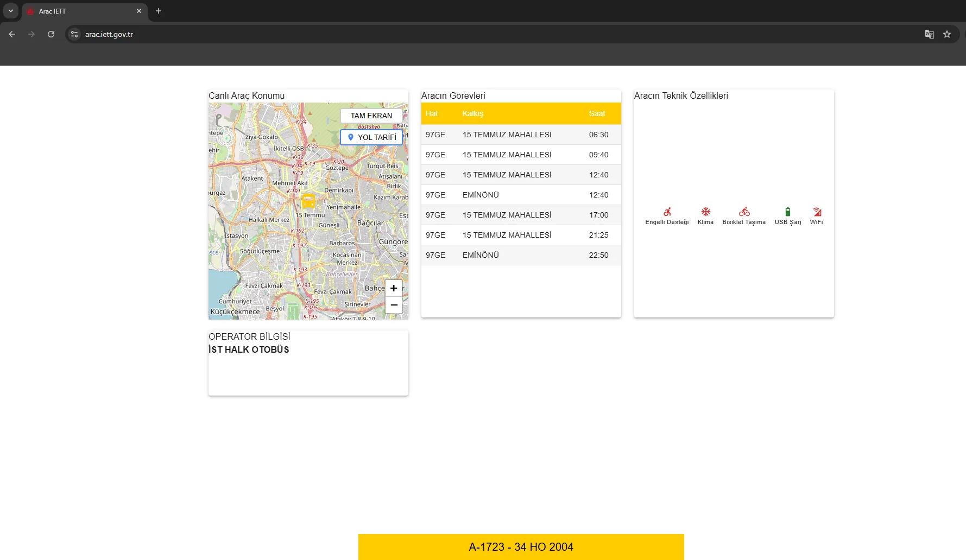Click the Engelli Desteği wheelchair icon

[x=667, y=212]
